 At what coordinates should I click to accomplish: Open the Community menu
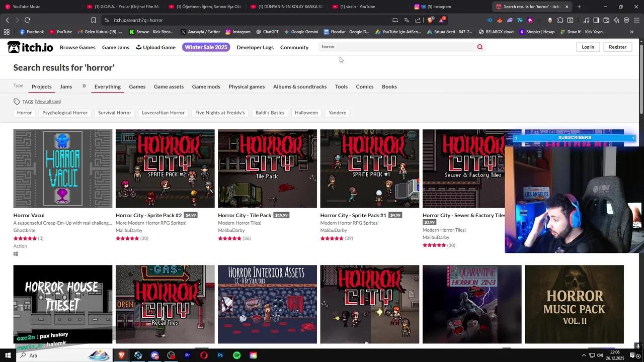pos(294,47)
